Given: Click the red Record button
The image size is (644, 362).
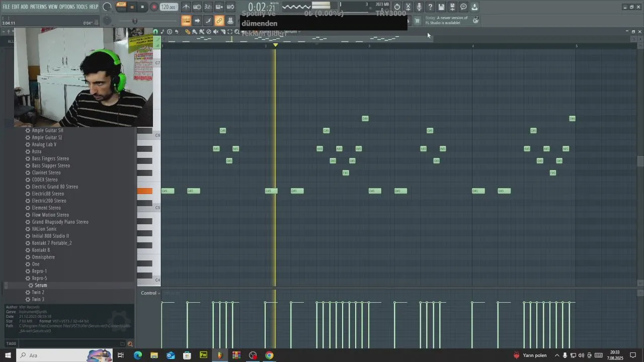Looking at the screenshot, I should coord(154,7).
